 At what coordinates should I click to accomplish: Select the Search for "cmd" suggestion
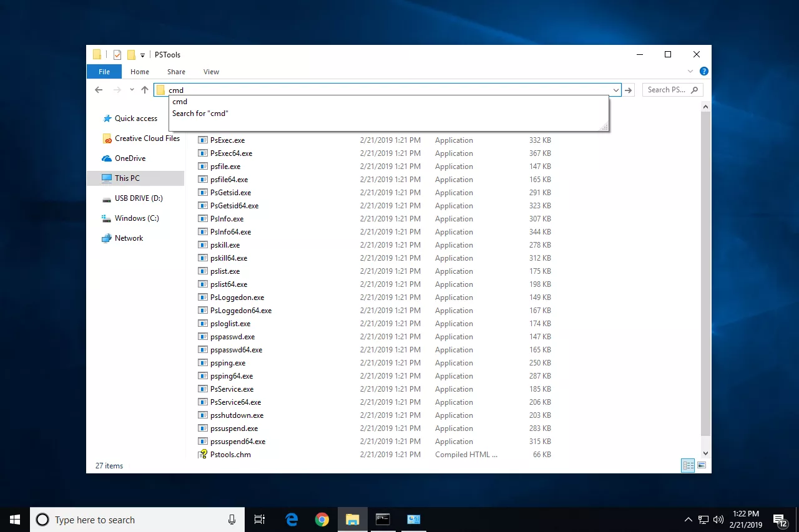point(388,114)
